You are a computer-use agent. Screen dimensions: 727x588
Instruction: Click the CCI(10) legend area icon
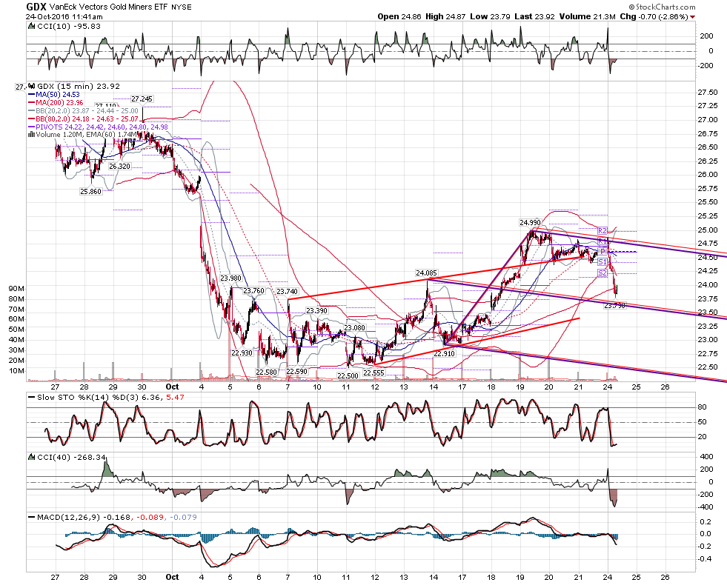[x=32, y=27]
